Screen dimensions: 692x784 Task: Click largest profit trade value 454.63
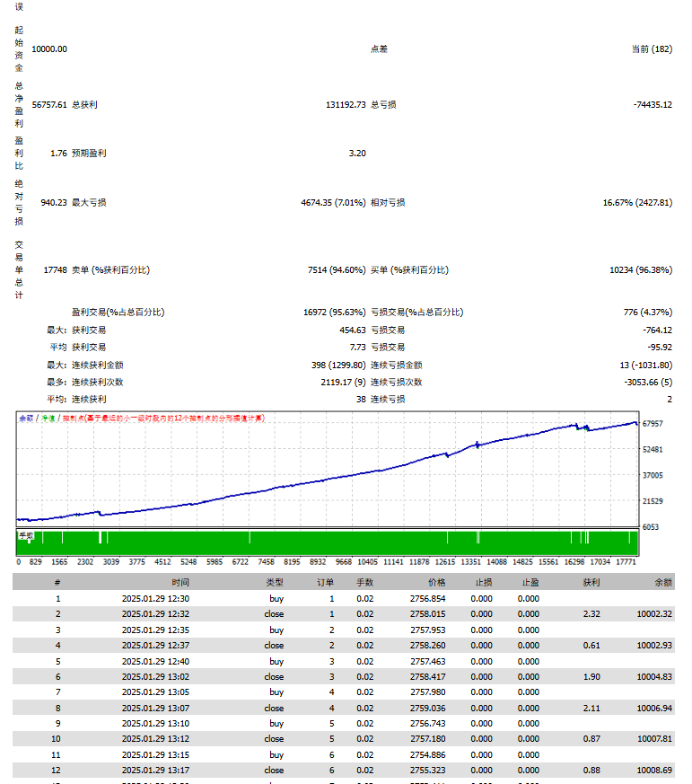[x=353, y=330]
